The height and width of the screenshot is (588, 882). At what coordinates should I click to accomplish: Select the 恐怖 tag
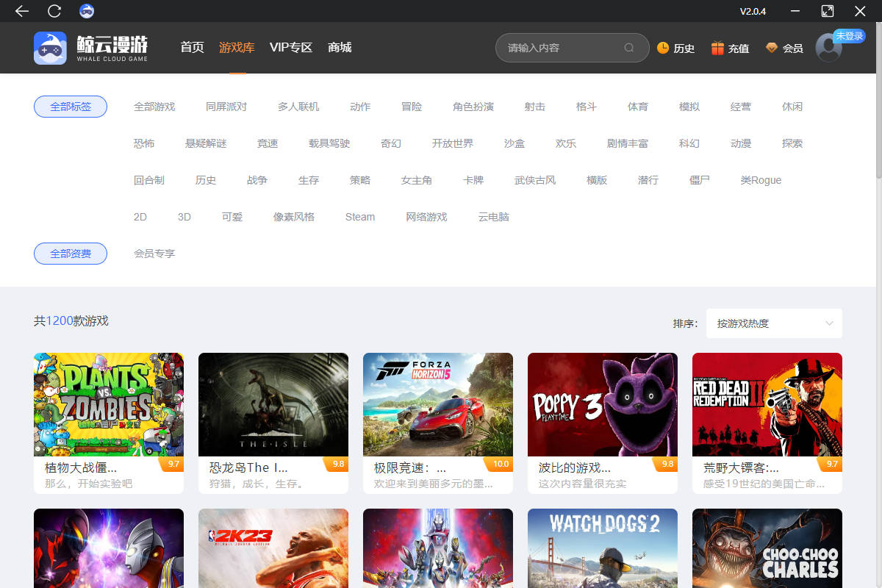click(144, 143)
